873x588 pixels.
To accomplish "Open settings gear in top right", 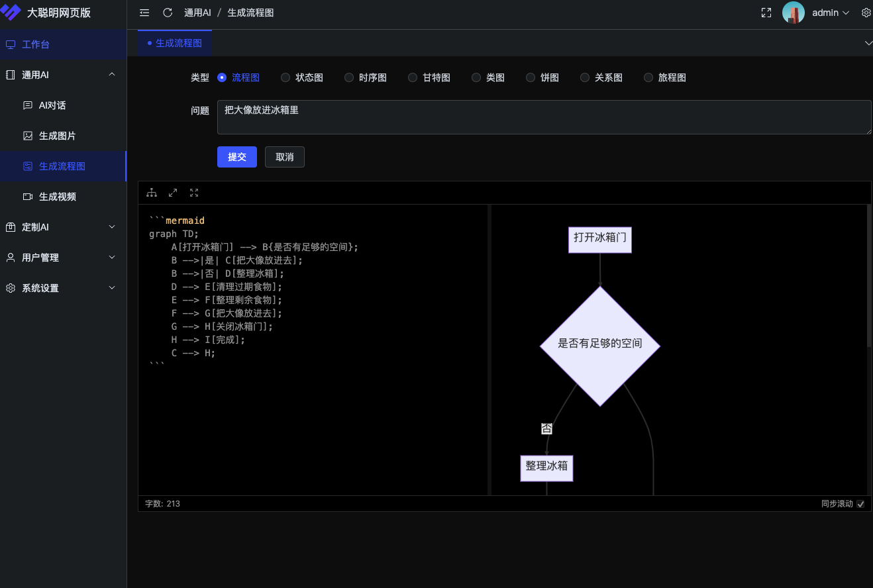I will [x=866, y=13].
